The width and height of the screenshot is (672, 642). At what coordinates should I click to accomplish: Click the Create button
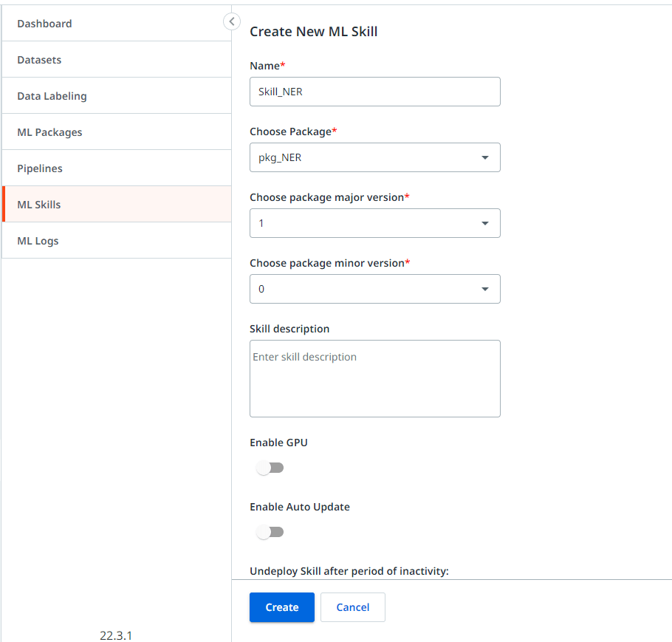pyautogui.click(x=282, y=607)
